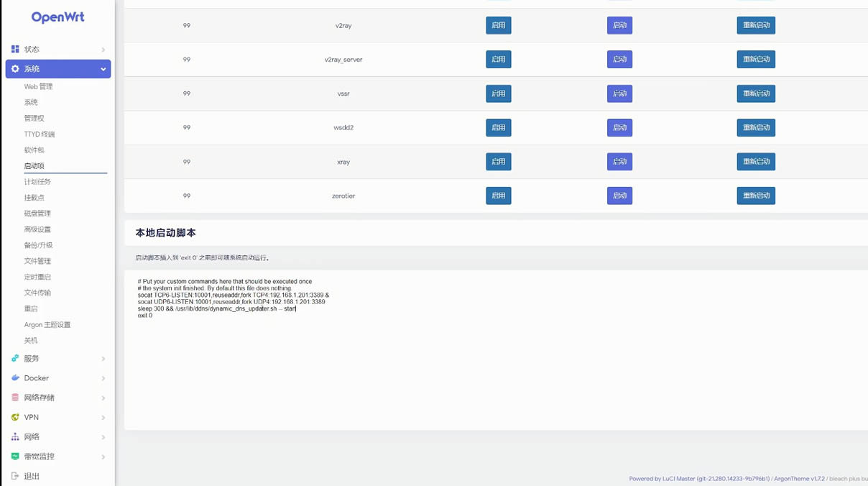
Task: Click the 状态 dashboard icon
Action: (15, 49)
